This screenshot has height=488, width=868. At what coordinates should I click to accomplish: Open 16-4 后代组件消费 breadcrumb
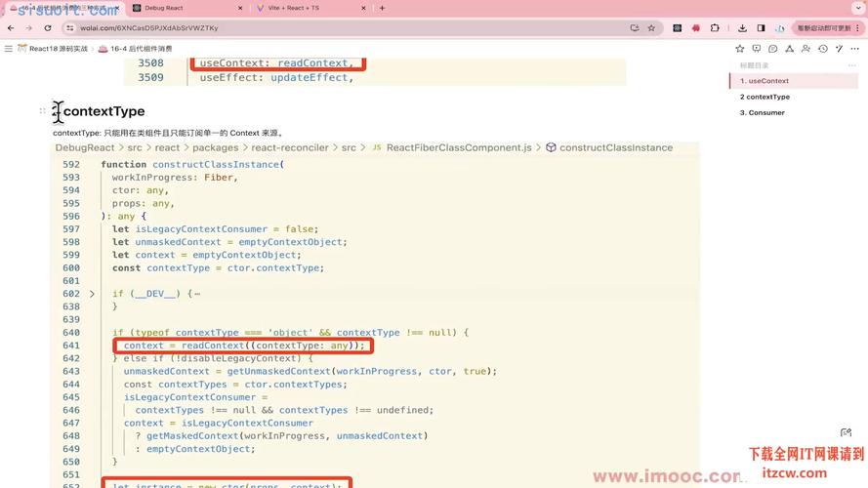click(x=136, y=49)
